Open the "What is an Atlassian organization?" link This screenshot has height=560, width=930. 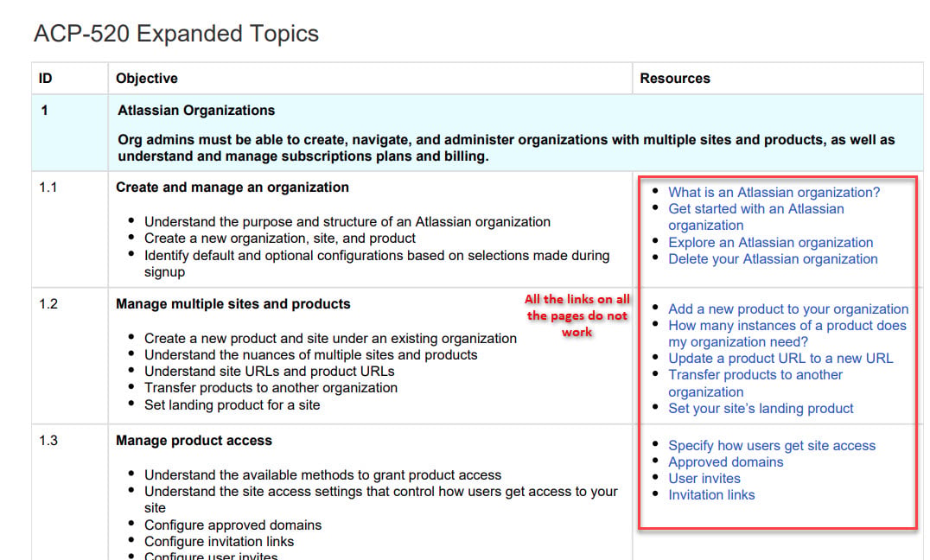[x=774, y=192]
